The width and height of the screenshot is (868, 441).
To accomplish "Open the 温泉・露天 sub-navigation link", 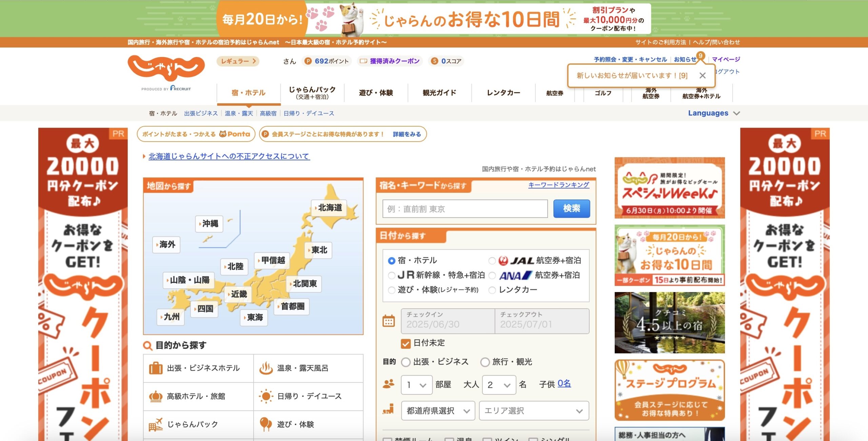I will 239,113.
